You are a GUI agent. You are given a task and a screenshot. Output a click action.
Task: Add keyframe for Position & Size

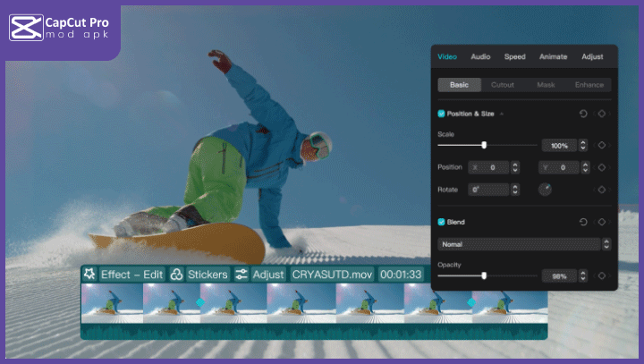(x=602, y=114)
